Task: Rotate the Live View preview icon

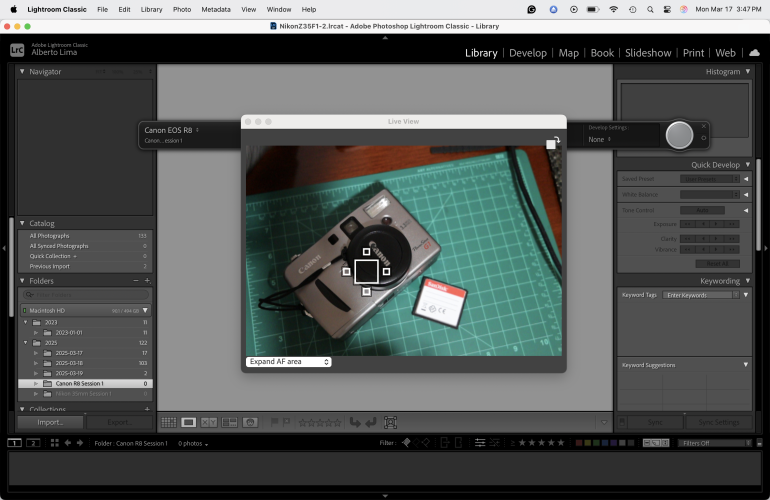Action: tap(553, 142)
